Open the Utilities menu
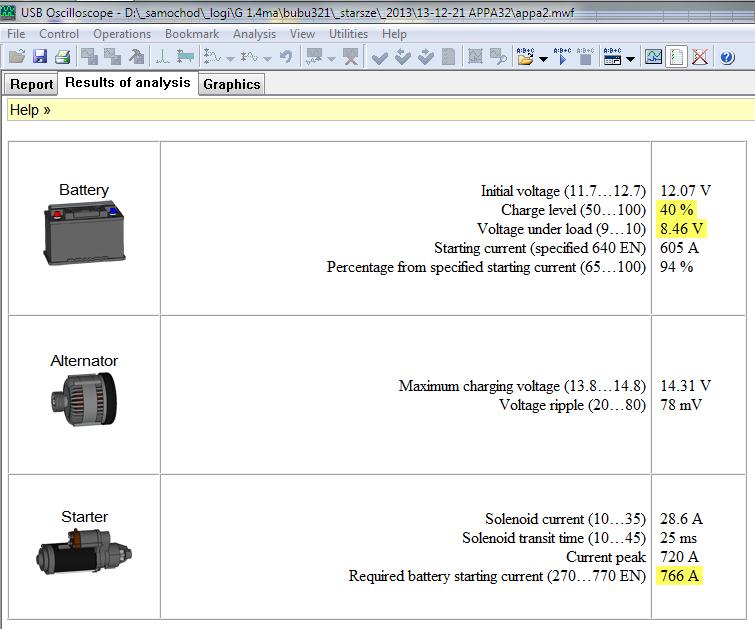755x629 pixels. coord(349,34)
